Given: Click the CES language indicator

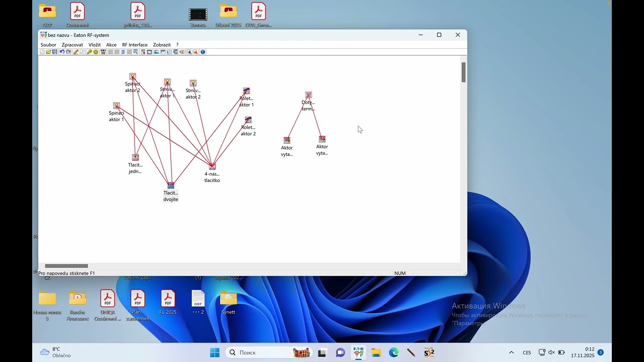Looking at the screenshot, I should pyautogui.click(x=527, y=352).
